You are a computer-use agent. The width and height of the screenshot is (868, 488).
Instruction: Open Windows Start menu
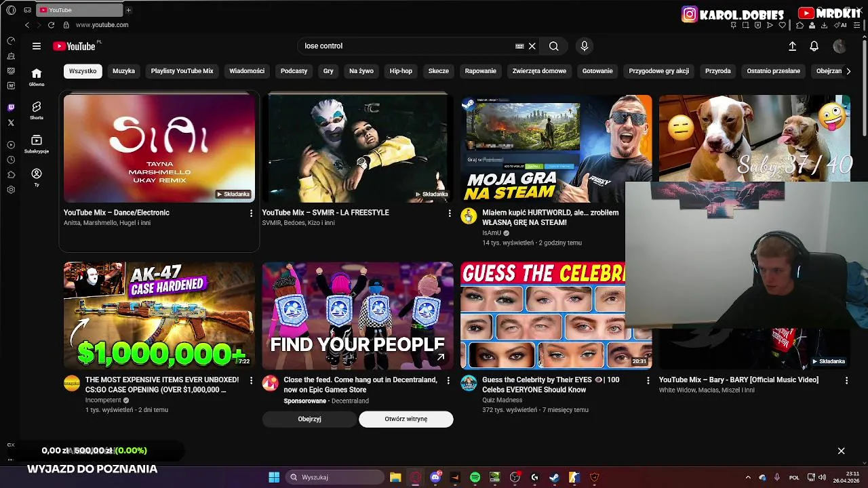click(x=274, y=477)
